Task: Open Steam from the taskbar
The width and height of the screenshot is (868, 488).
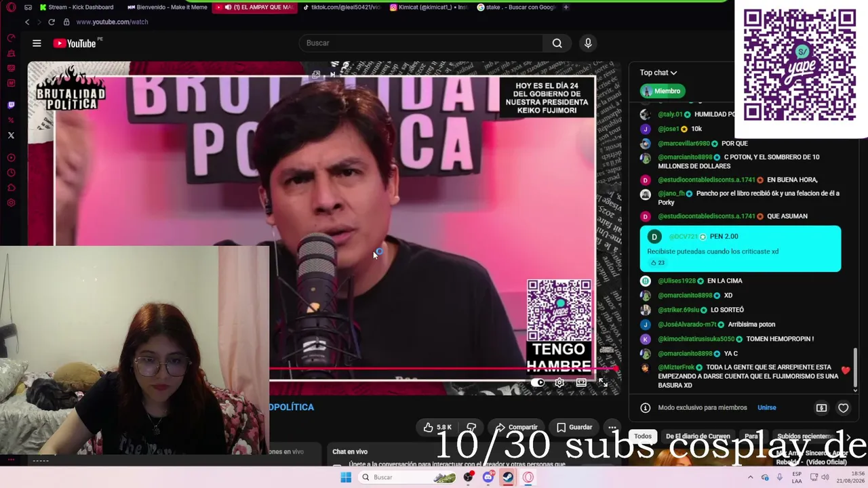Action: [508, 477]
